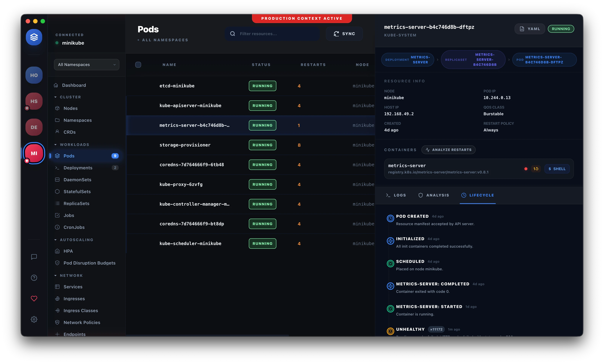This screenshot has width=604, height=364.
Task: Click the stacked layers app logo icon
Action: pyautogui.click(x=34, y=37)
